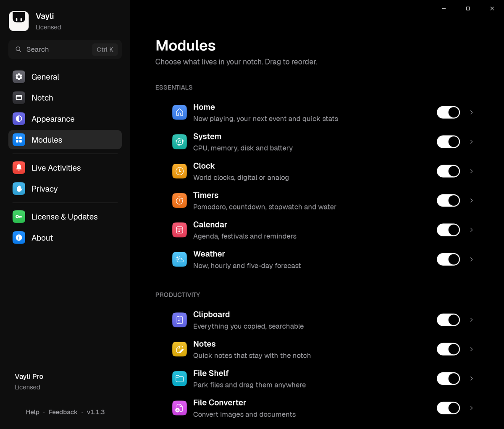The width and height of the screenshot is (504, 429).
Task: Click the Timers module title
Action: [x=206, y=195]
